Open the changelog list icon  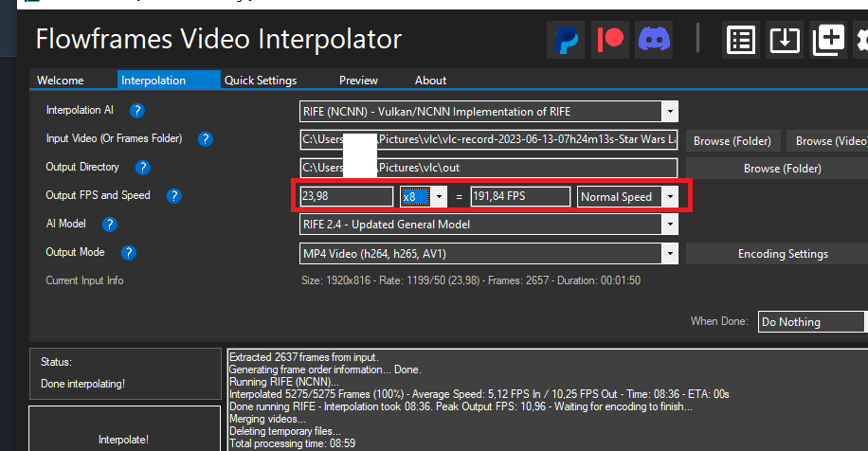pyautogui.click(x=741, y=40)
